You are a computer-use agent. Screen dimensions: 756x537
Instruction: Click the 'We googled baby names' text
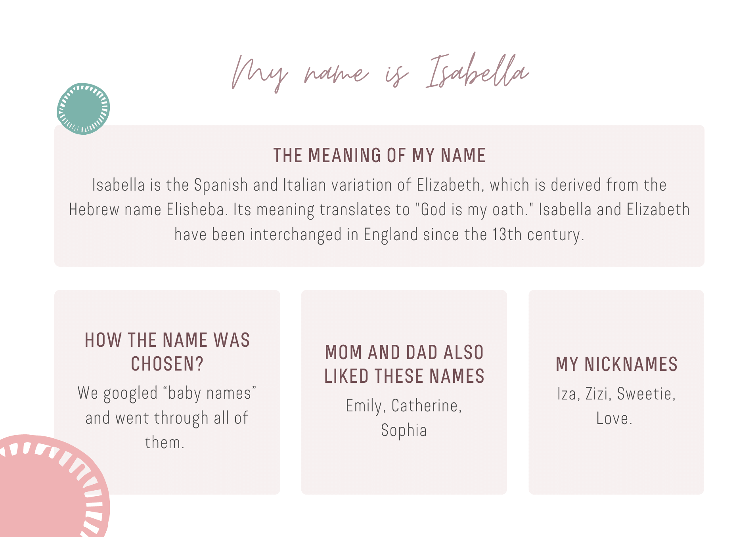point(167,393)
